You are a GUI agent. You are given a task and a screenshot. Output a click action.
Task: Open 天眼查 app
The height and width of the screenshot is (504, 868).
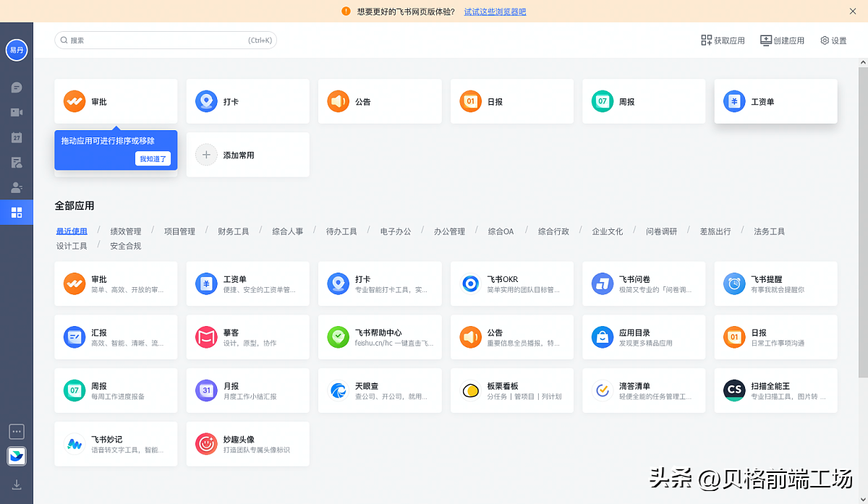click(380, 390)
